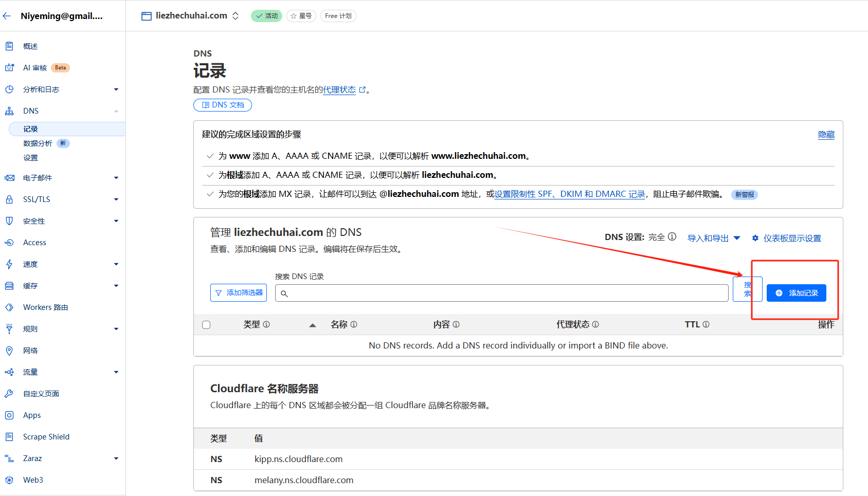Collapse the DNS sidebar section arrow

116,111
